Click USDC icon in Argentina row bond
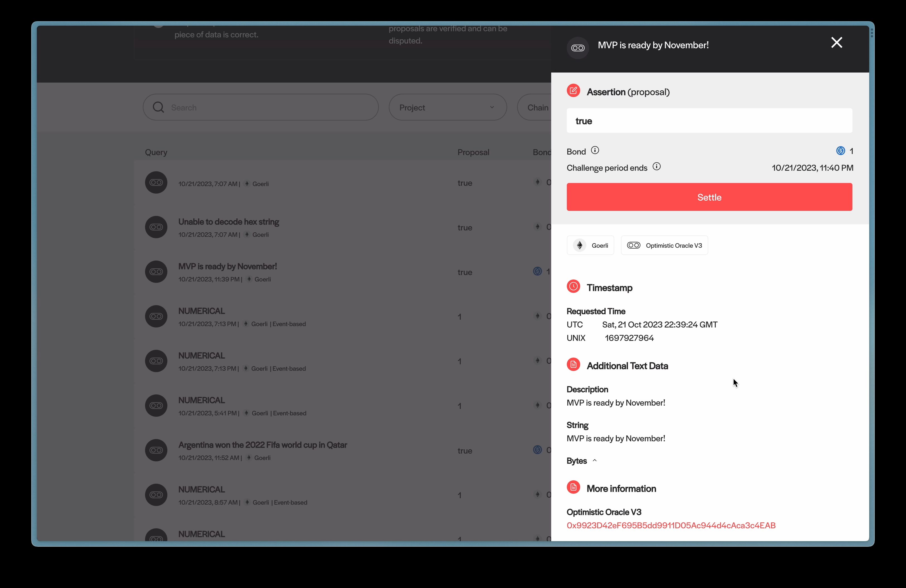The height and width of the screenshot is (588, 906). pos(537,450)
